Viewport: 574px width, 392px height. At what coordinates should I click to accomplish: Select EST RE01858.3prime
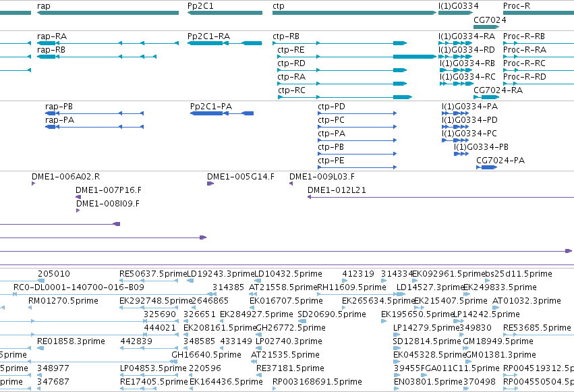coord(71,341)
